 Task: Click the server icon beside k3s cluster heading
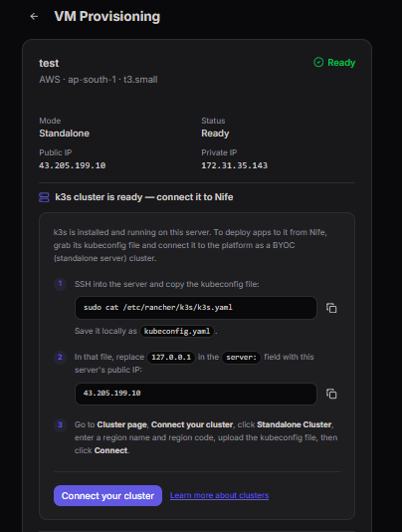[44, 197]
